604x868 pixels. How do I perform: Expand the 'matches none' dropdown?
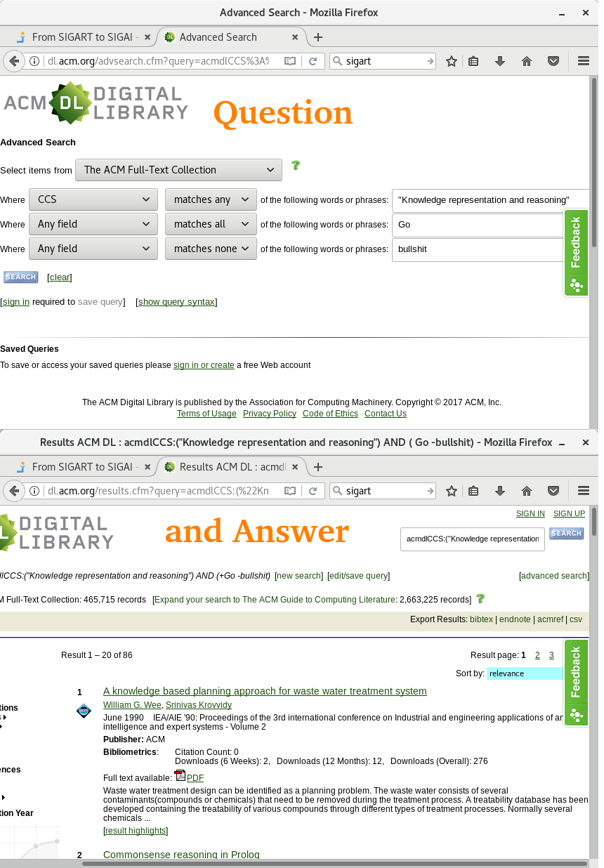point(211,249)
